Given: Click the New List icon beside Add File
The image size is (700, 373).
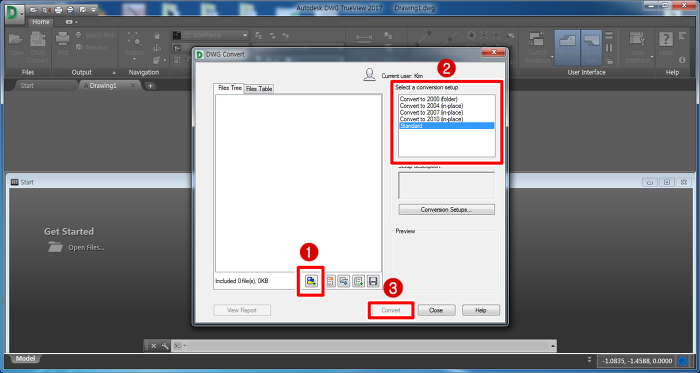Looking at the screenshot, I should (330, 281).
